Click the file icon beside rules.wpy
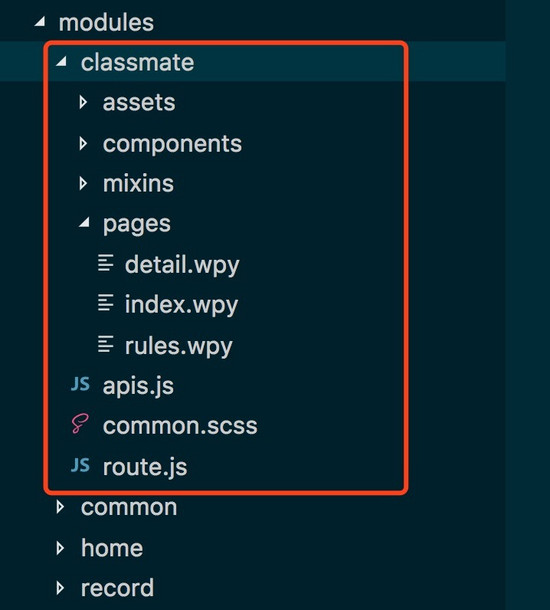This screenshot has width=550, height=610. click(x=105, y=344)
